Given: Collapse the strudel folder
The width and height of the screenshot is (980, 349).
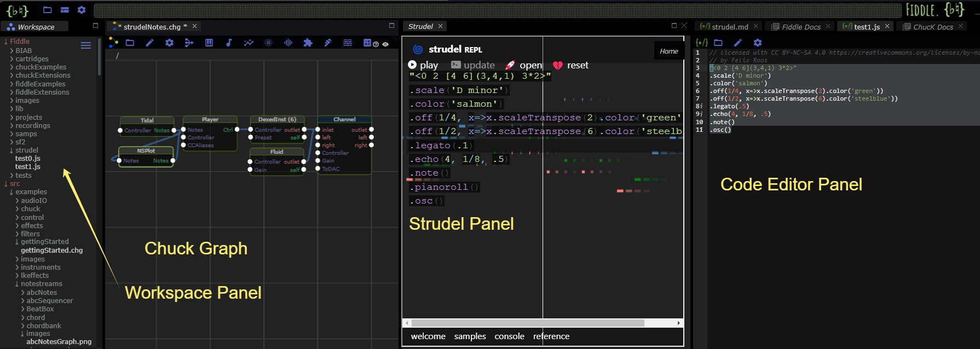Looking at the screenshot, I should tap(12, 150).
